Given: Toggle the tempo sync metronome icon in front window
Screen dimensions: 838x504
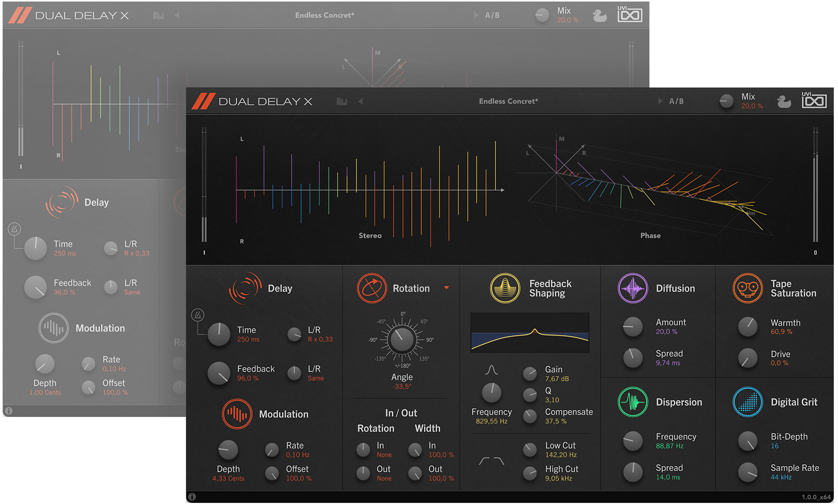Looking at the screenshot, I should tap(198, 314).
